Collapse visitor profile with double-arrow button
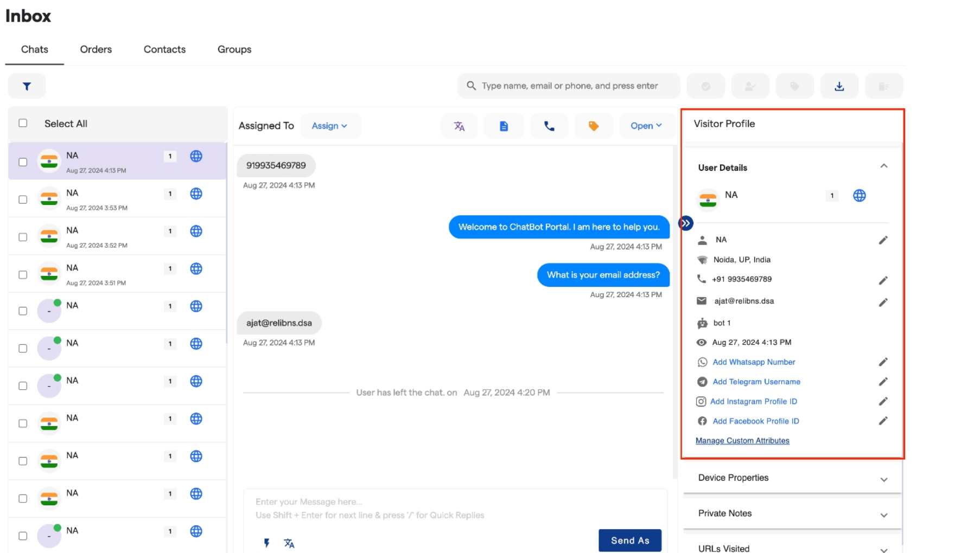The width and height of the screenshot is (980, 553). click(686, 223)
